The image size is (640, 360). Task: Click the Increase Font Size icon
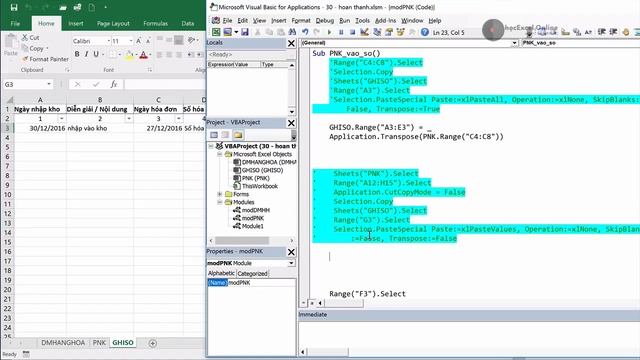[139, 41]
